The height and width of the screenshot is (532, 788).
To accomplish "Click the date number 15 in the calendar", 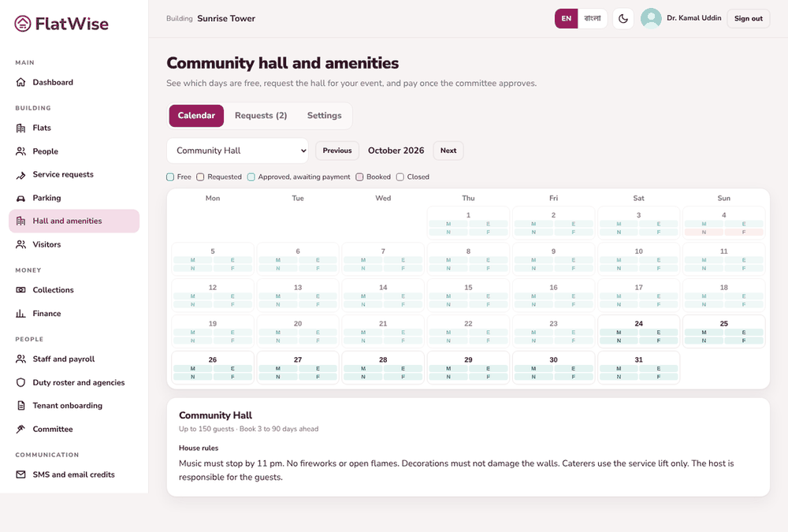I will 468,288.
